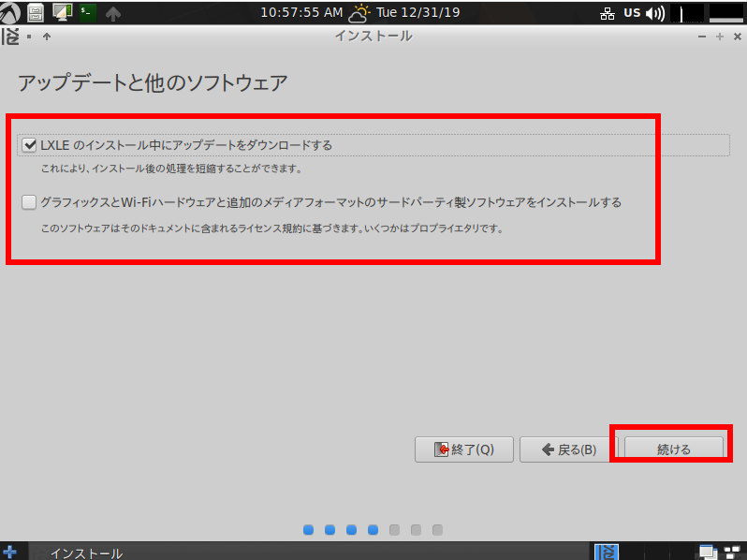Image resolution: width=747 pixels, height=560 pixels.
Task: Click the fourth blue progress dot
Action: [x=373, y=530]
